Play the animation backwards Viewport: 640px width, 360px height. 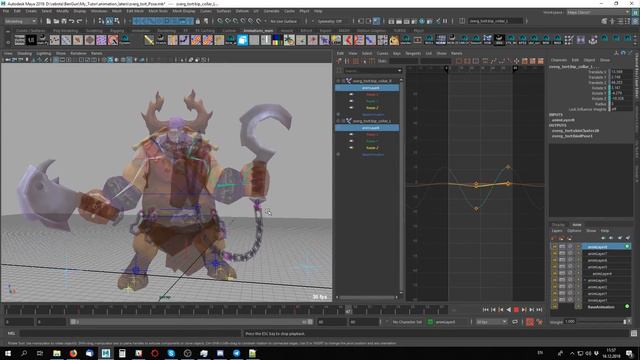tap(509, 310)
